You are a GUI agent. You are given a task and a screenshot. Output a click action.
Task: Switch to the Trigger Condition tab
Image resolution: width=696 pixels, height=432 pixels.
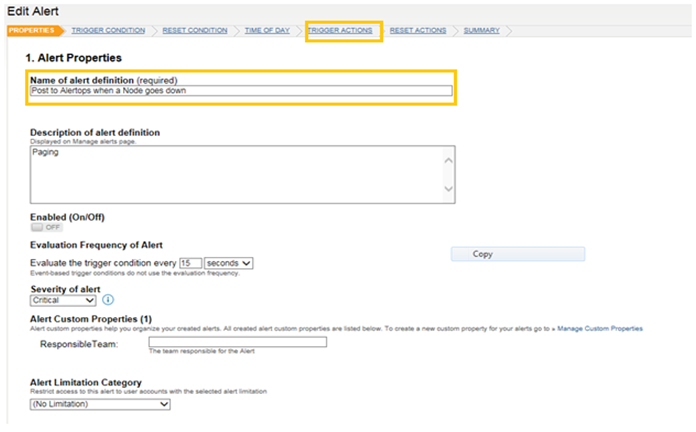click(x=108, y=31)
